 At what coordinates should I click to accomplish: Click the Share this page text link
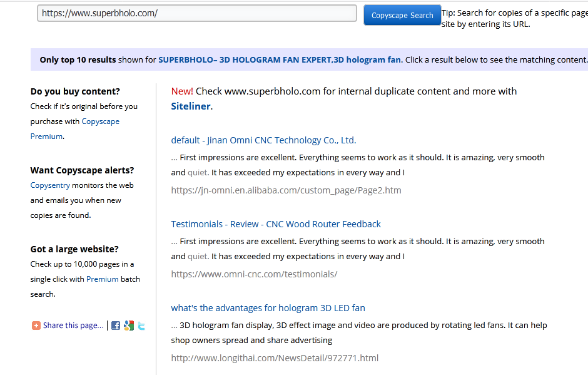pos(73,326)
